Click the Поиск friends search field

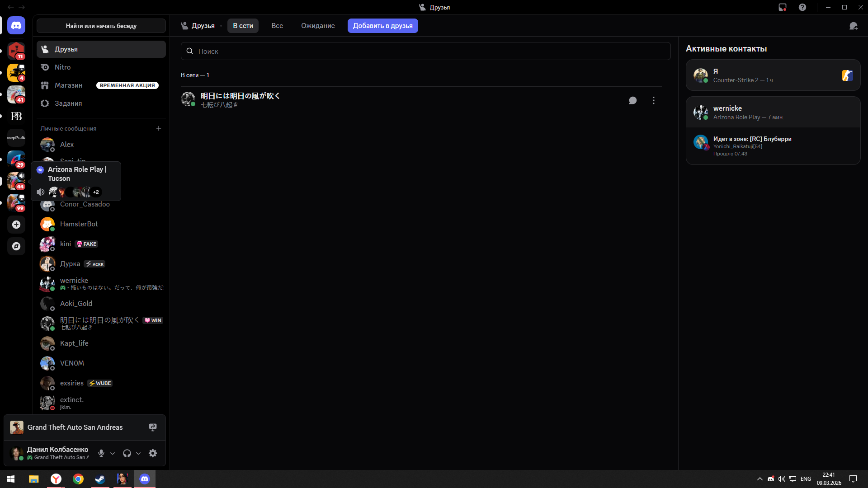[x=425, y=51]
